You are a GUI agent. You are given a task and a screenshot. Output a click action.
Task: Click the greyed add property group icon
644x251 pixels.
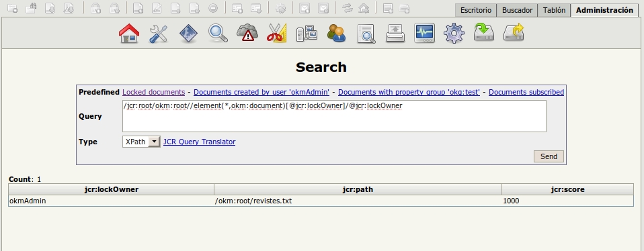click(237, 8)
